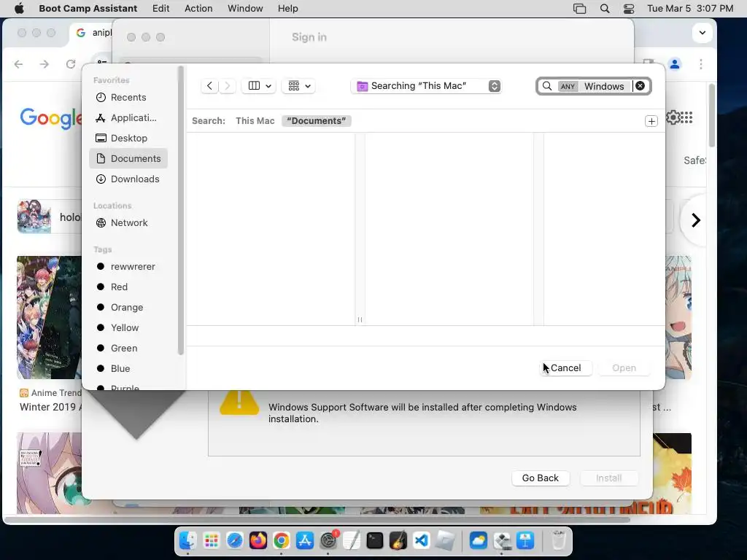
Task: Clear the Windows search text
Action: tap(640, 86)
